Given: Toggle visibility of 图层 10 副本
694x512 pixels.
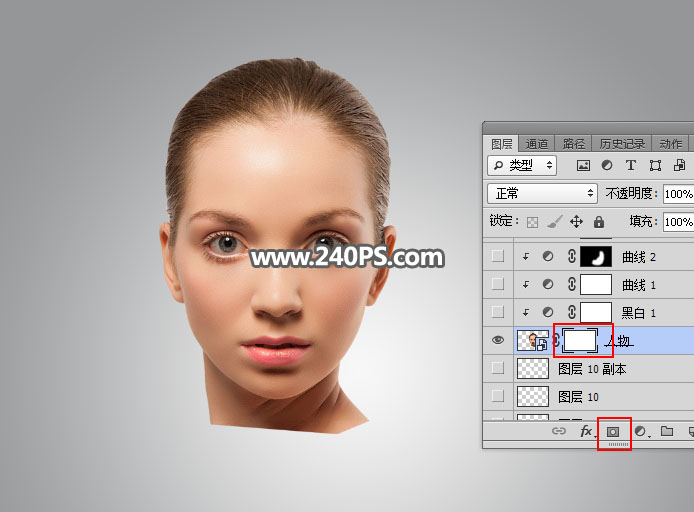Looking at the screenshot, I should click(x=497, y=369).
